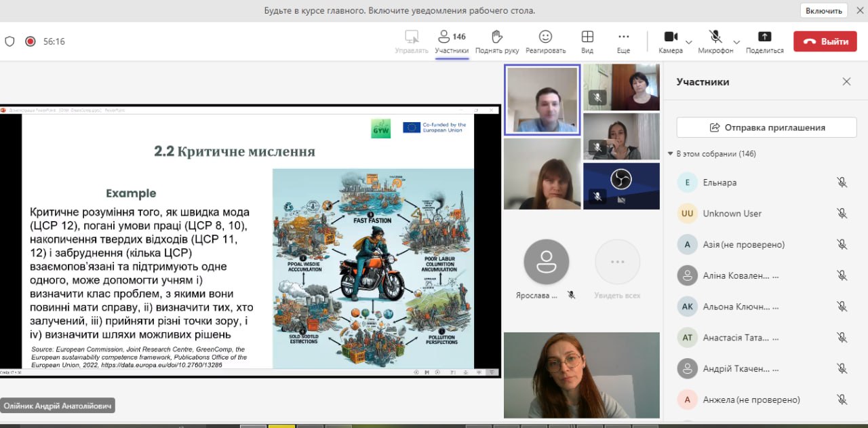Raise your hand with Поднять руку

click(497, 41)
